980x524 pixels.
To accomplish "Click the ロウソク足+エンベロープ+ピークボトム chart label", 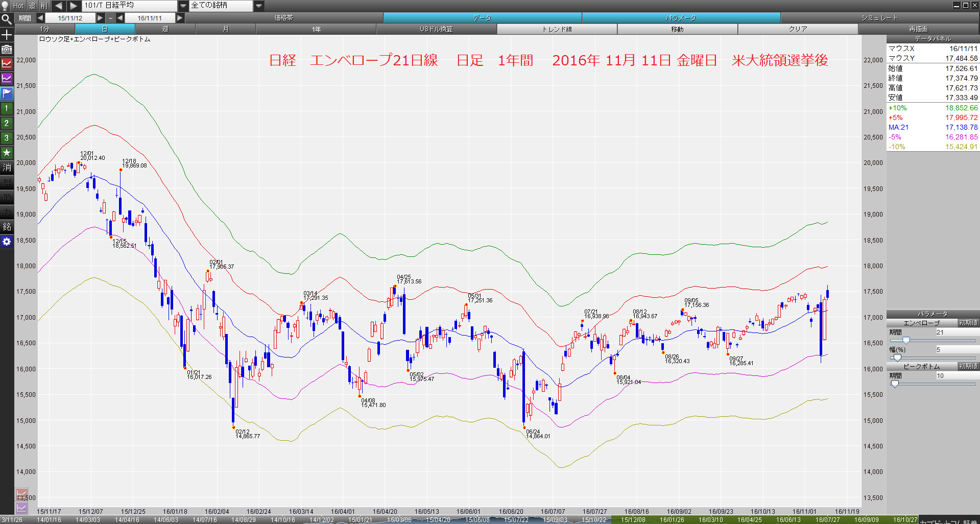I will coord(95,39).
